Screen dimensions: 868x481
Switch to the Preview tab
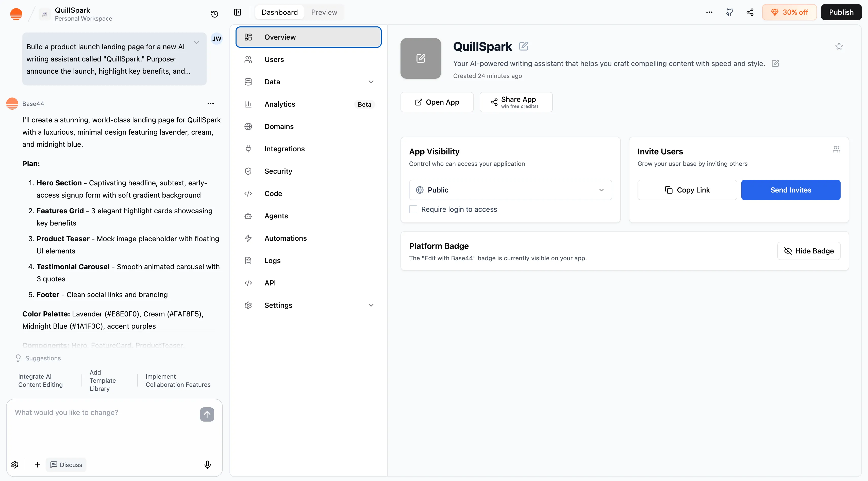pyautogui.click(x=324, y=12)
